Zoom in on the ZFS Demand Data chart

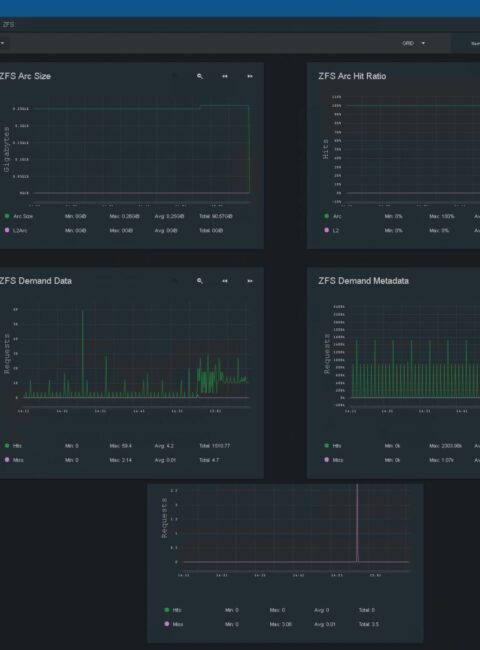pyautogui.click(x=200, y=281)
